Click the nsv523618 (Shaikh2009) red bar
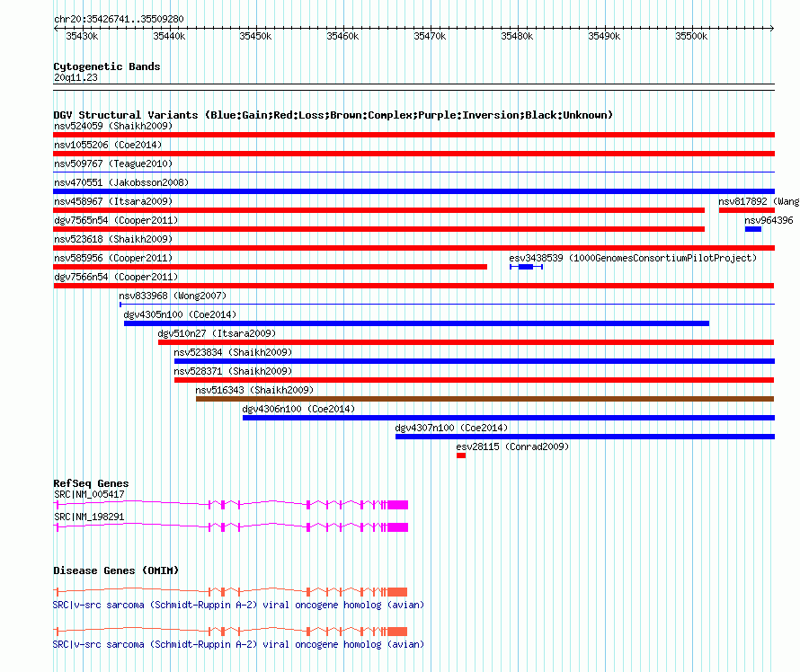Screen dimensions: 800x672 (413, 248)
